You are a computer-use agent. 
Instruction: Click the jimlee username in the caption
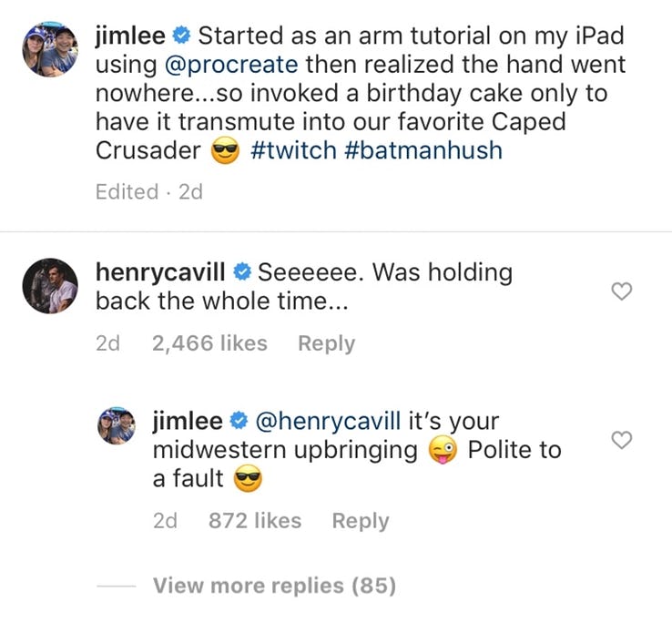point(130,36)
